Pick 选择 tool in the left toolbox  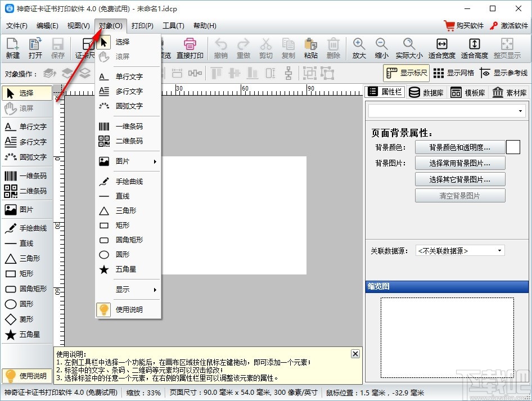(26, 93)
